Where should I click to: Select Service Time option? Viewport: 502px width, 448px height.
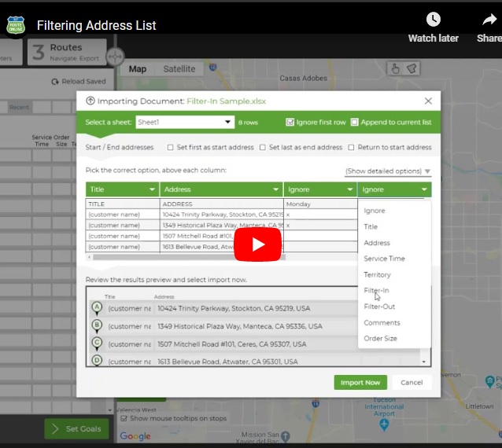pos(384,259)
